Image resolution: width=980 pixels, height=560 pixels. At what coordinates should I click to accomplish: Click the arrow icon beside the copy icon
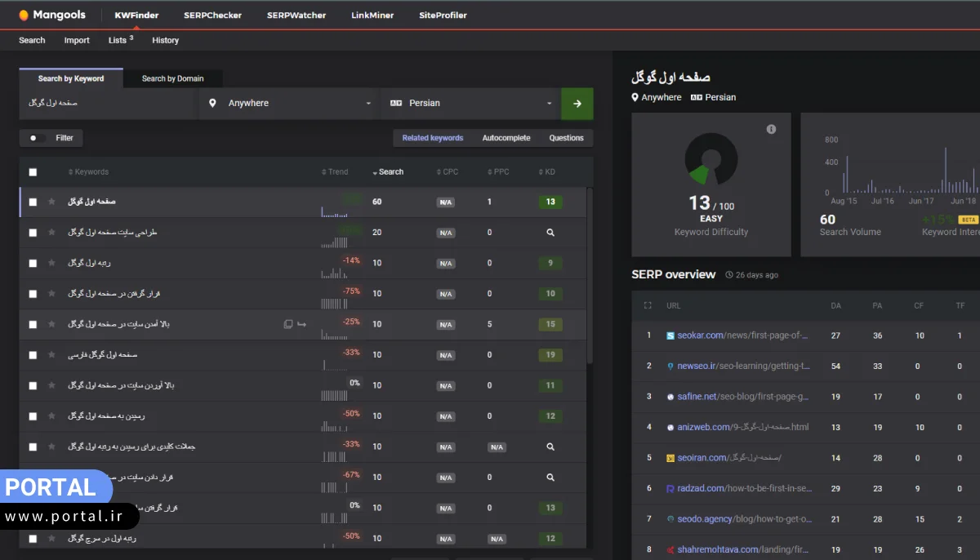(301, 324)
